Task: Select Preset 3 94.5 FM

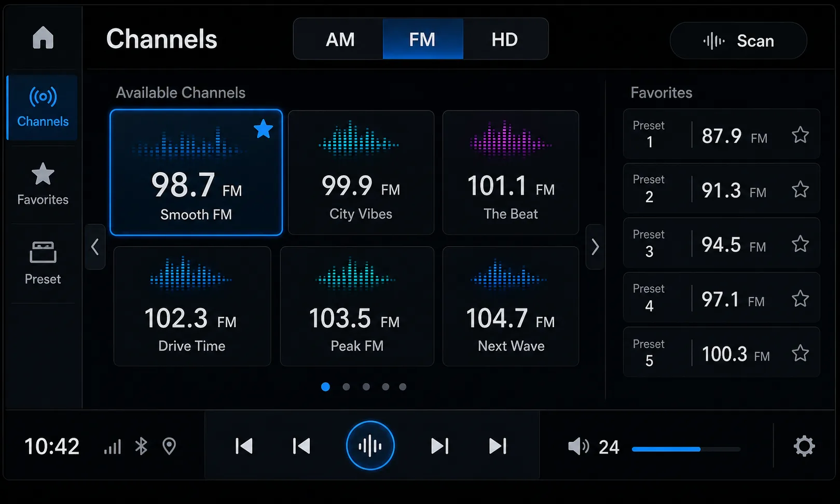Action: pos(721,243)
